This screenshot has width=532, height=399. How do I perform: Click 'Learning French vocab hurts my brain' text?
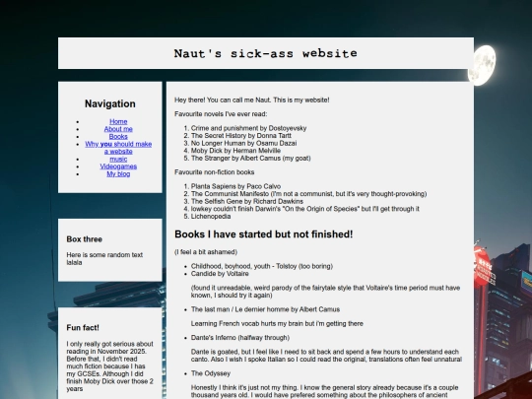pyautogui.click(x=277, y=323)
